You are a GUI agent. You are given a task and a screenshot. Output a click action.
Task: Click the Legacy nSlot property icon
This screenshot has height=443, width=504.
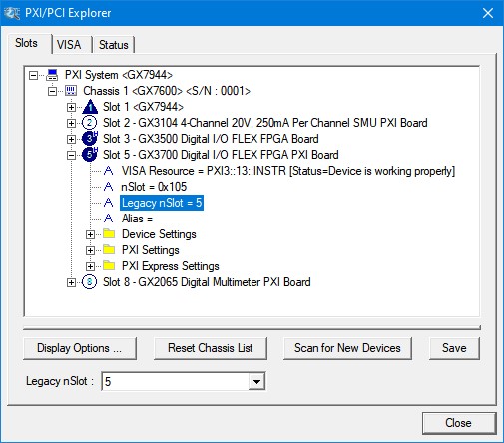pos(108,203)
